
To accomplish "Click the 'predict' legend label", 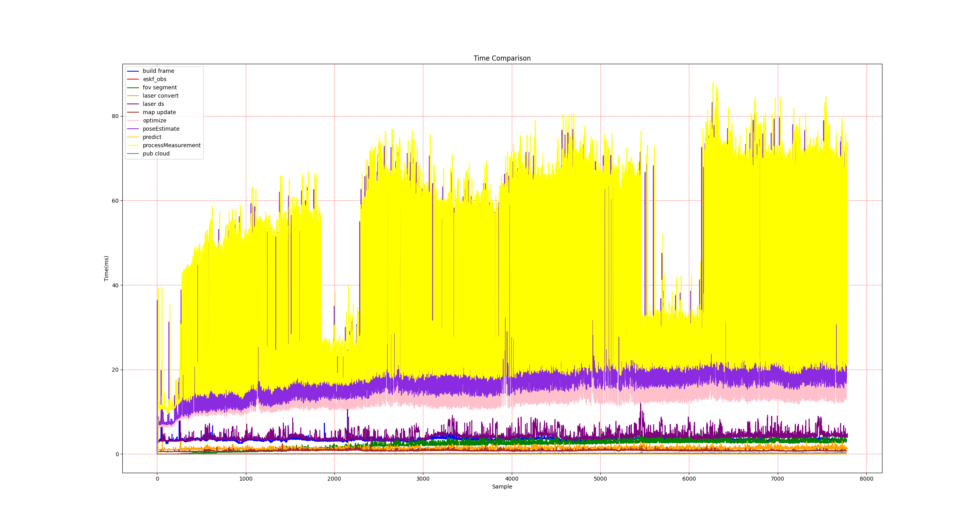I will click(x=152, y=137).
